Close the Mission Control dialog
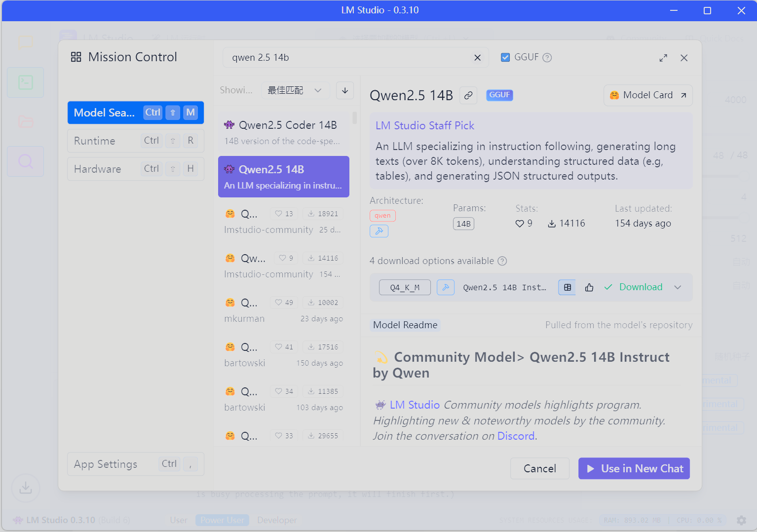757x532 pixels. [x=684, y=58]
